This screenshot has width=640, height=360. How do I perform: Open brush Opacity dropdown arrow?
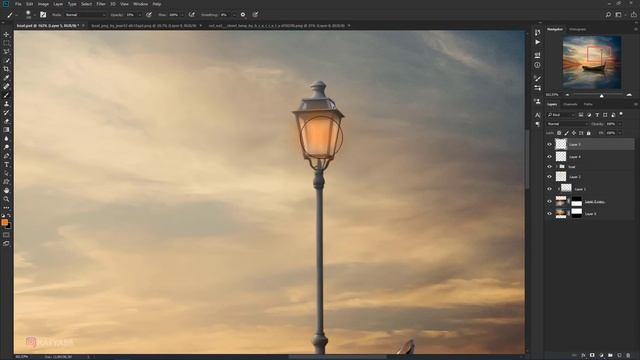[140, 15]
